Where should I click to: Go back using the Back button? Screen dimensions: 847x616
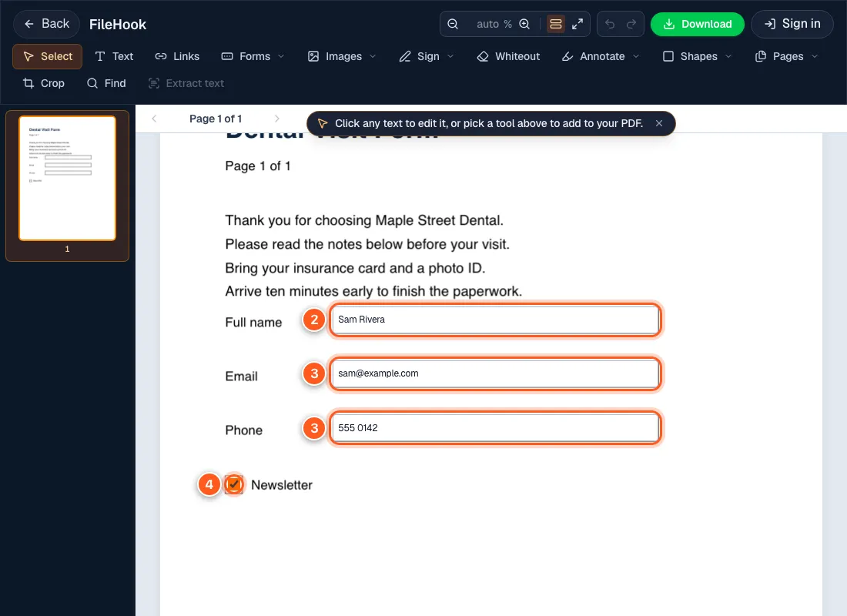[x=46, y=24]
